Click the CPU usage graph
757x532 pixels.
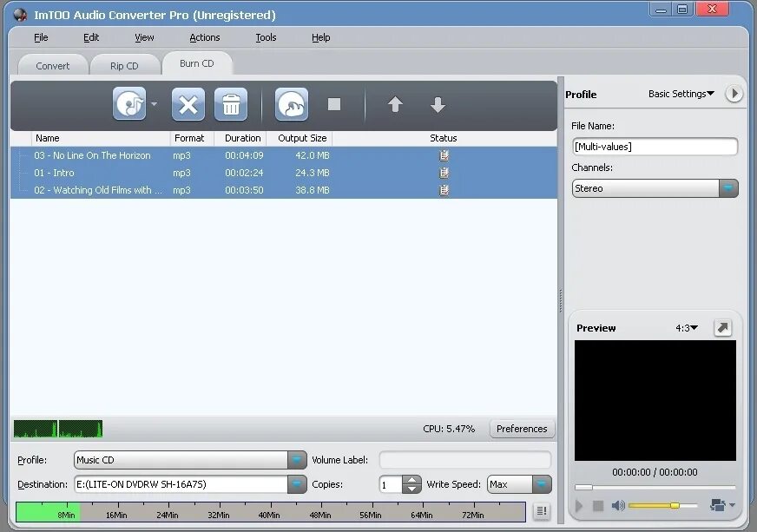pyautogui.click(x=58, y=429)
